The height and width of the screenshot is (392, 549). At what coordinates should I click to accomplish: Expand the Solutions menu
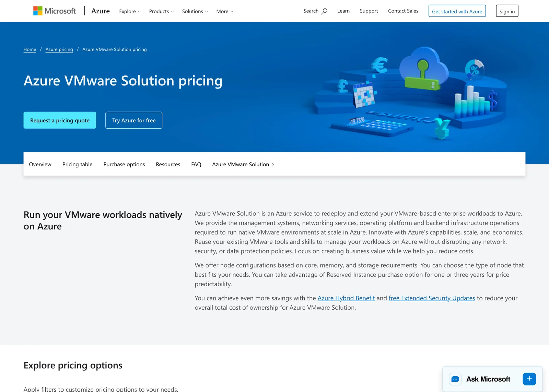195,11
